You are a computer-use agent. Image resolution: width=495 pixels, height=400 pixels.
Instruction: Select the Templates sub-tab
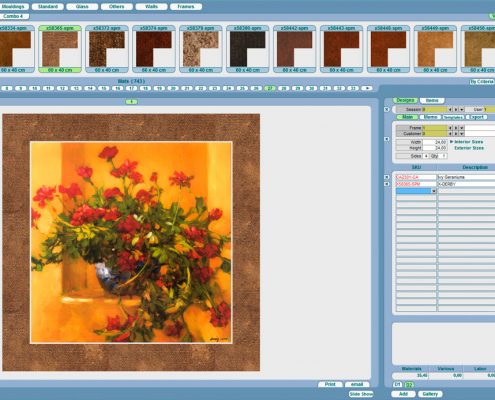click(x=453, y=117)
